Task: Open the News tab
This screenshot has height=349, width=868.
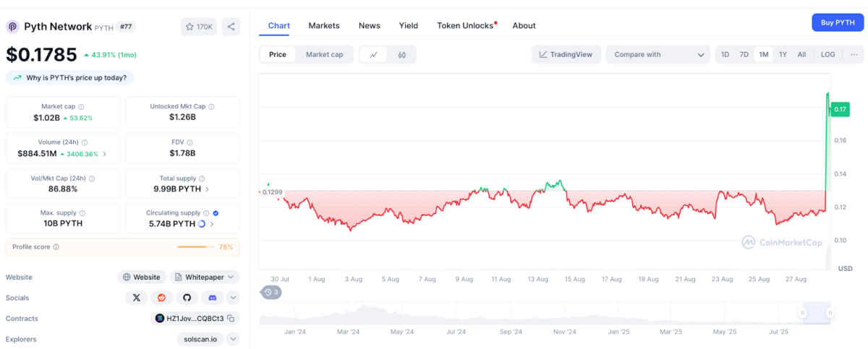Action: [x=370, y=25]
